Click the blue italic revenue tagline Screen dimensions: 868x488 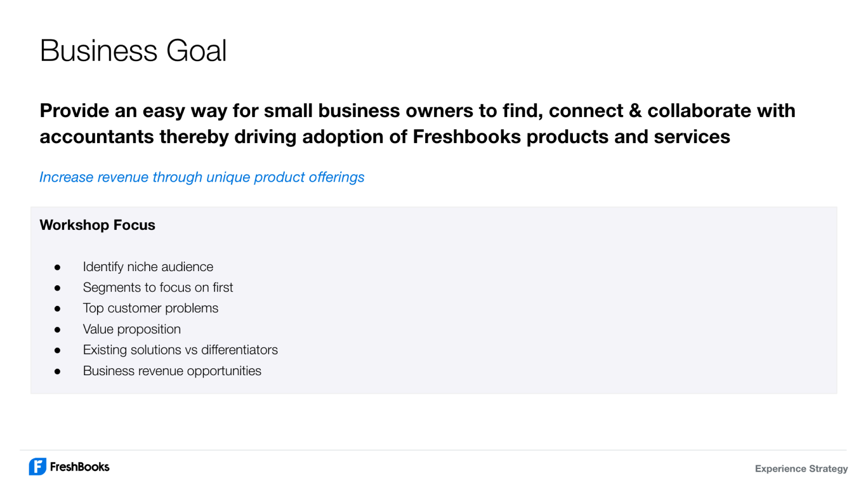pyautogui.click(x=202, y=177)
